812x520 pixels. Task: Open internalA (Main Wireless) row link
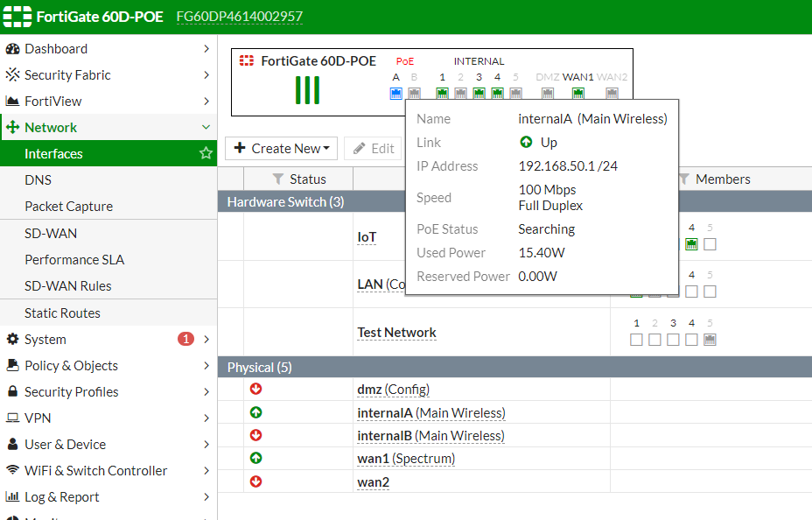pyautogui.click(x=431, y=413)
